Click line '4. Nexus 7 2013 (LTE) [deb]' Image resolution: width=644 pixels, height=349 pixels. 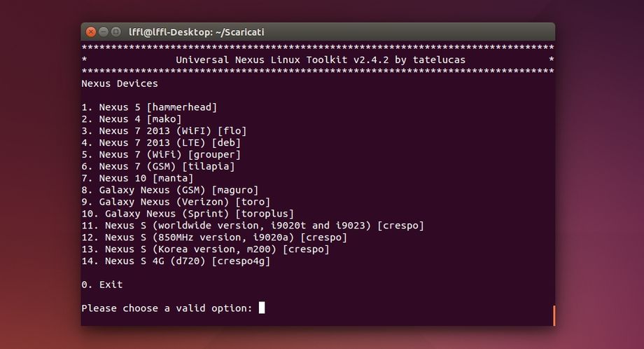[161, 143]
